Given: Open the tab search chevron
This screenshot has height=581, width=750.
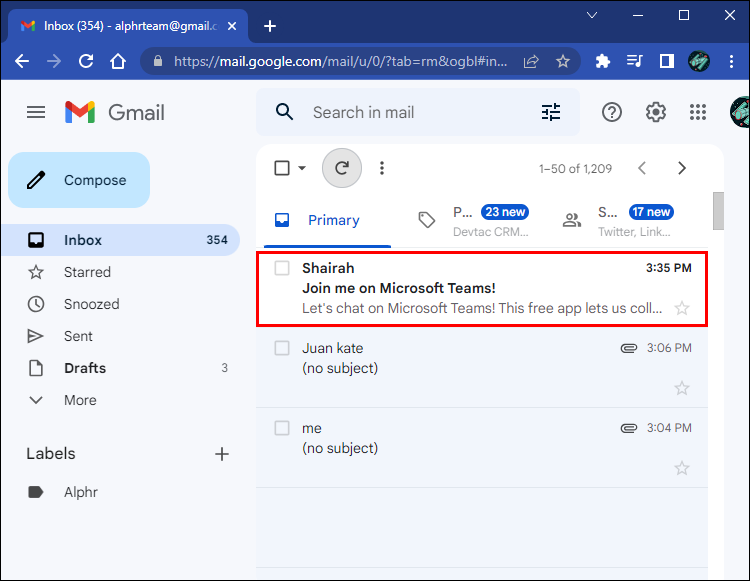Looking at the screenshot, I should pyautogui.click(x=592, y=15).
